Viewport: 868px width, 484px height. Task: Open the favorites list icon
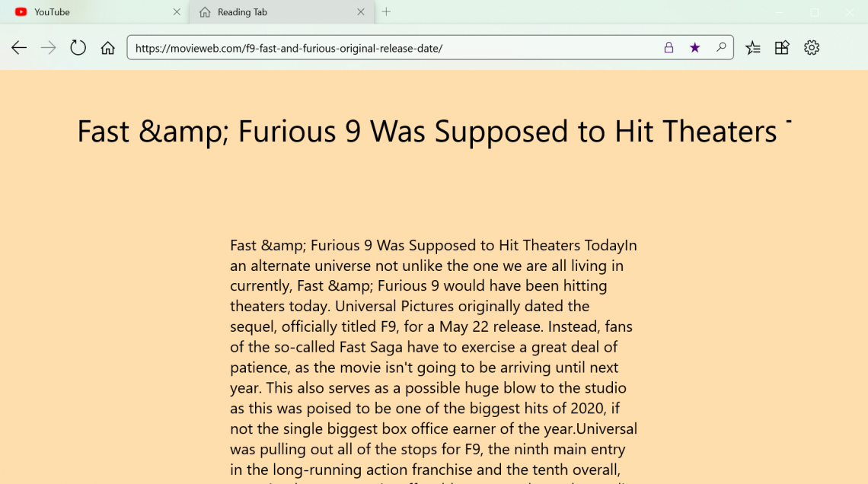753,48
